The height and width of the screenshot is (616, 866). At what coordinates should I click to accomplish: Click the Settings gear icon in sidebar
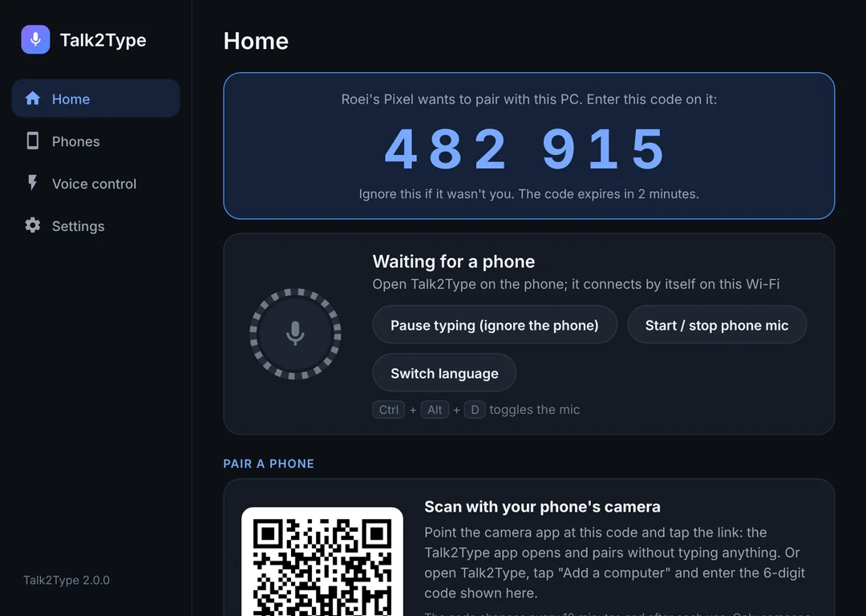(33, 225)
